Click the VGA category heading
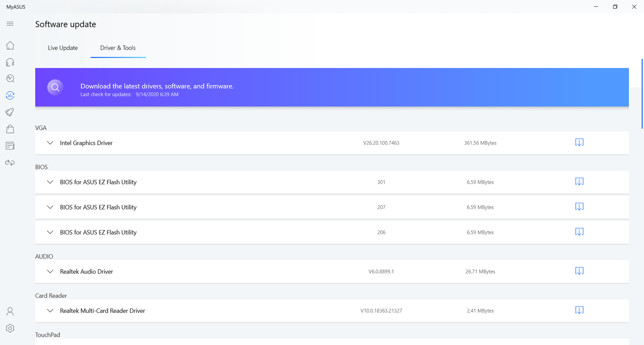This screenshot has height=345, width=644. (41, 128)
